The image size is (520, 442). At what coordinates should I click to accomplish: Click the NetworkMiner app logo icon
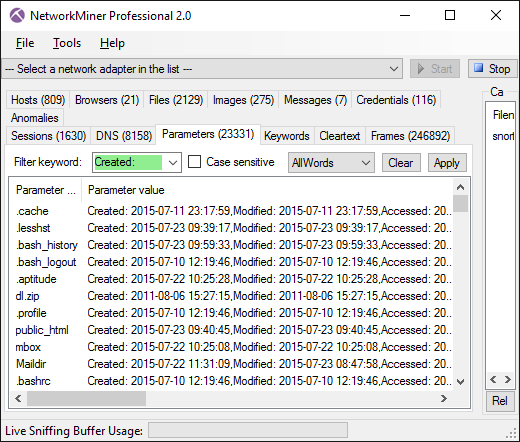coord(17,15)
